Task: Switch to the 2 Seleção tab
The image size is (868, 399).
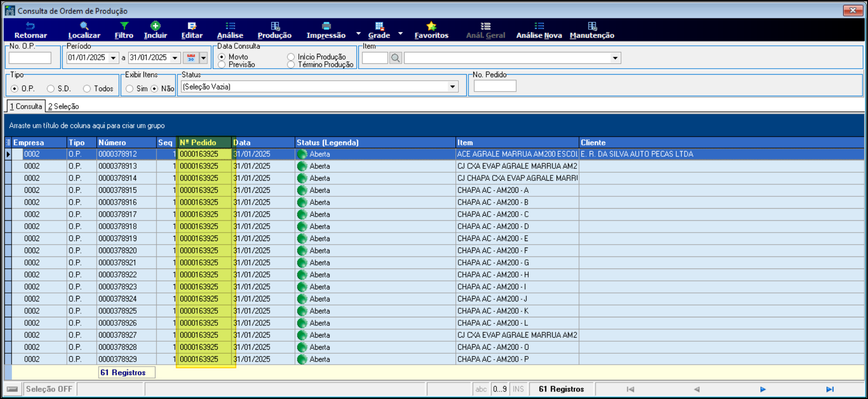Action: pyautogui.click(x=63, y=106)
